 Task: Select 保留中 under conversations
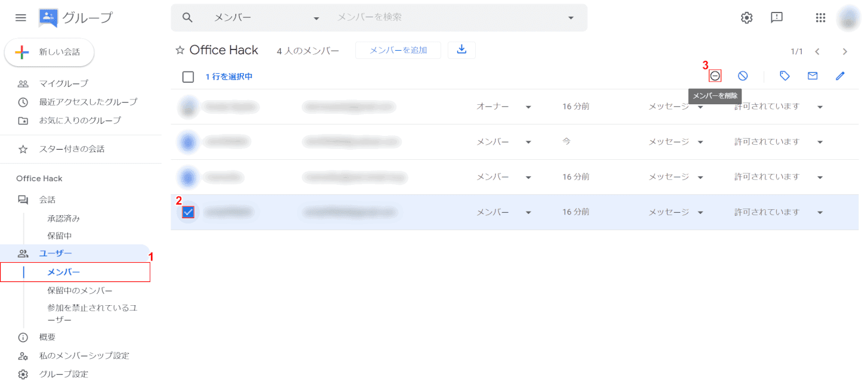pyautogui.click(x=60, y=236)
